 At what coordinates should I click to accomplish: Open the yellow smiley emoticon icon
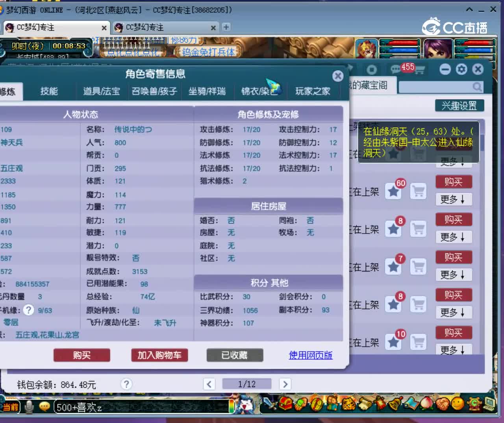click(x=458, y=403)
